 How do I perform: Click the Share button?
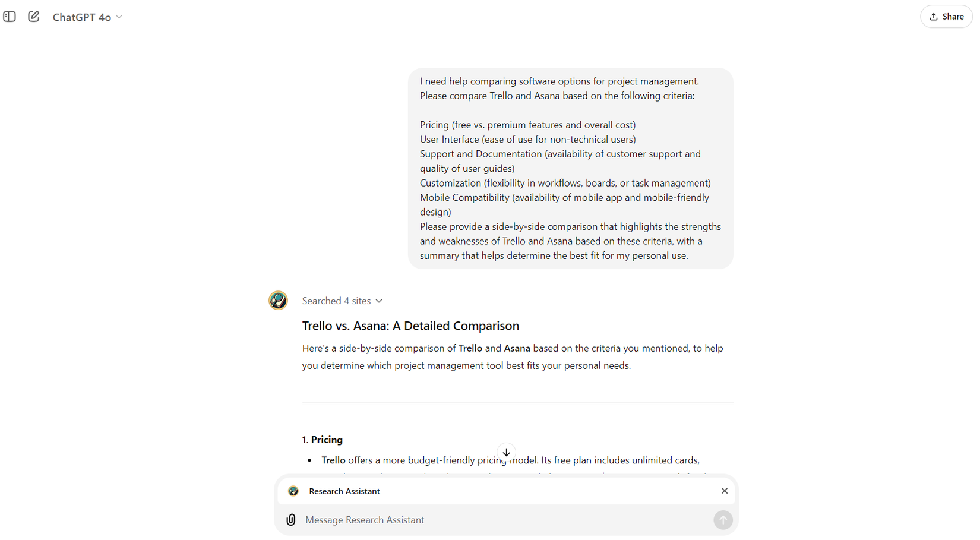[x=946, y=16]
